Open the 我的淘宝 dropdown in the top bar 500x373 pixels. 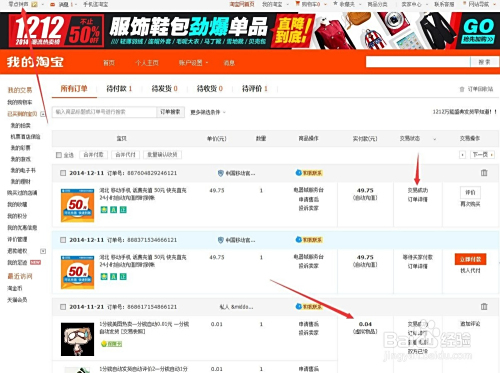[275, 4]
